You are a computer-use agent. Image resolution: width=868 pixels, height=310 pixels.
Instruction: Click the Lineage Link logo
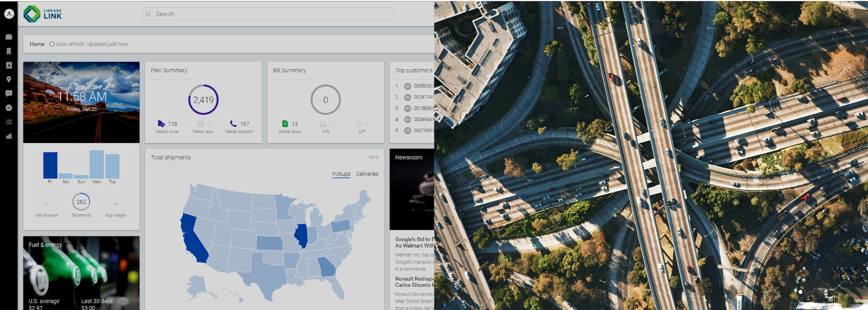42,13
